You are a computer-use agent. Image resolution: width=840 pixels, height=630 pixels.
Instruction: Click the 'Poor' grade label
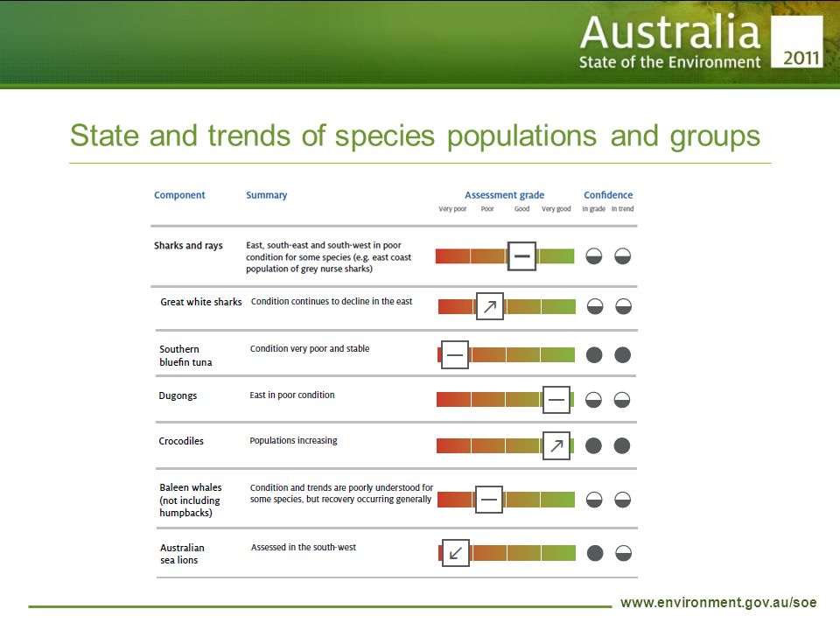(487, 209)
